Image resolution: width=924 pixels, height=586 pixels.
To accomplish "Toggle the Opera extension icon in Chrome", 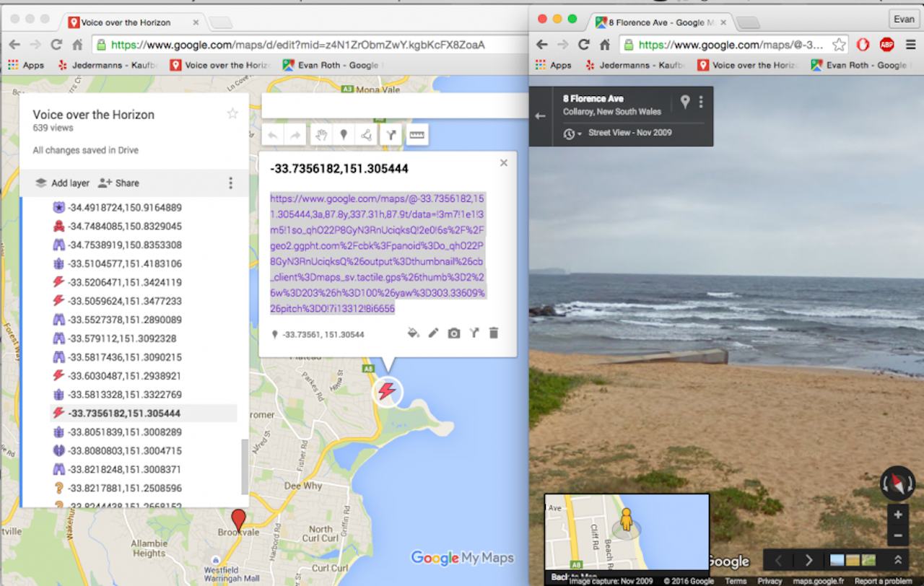I will [x=863, y=45].
